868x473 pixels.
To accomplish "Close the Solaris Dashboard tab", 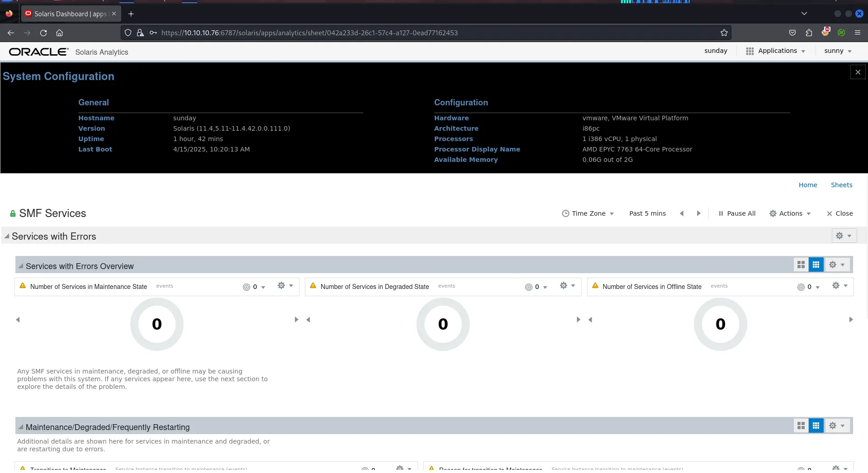I will point(114,14).
